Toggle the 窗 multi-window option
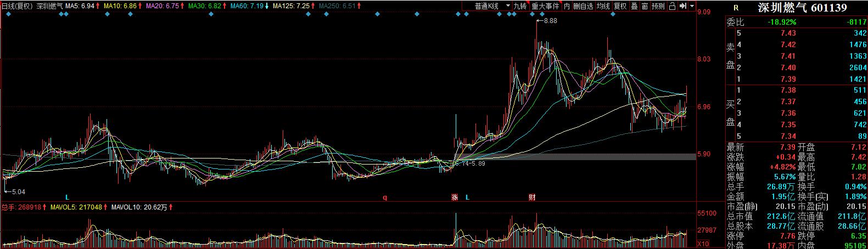 point(645,6)
